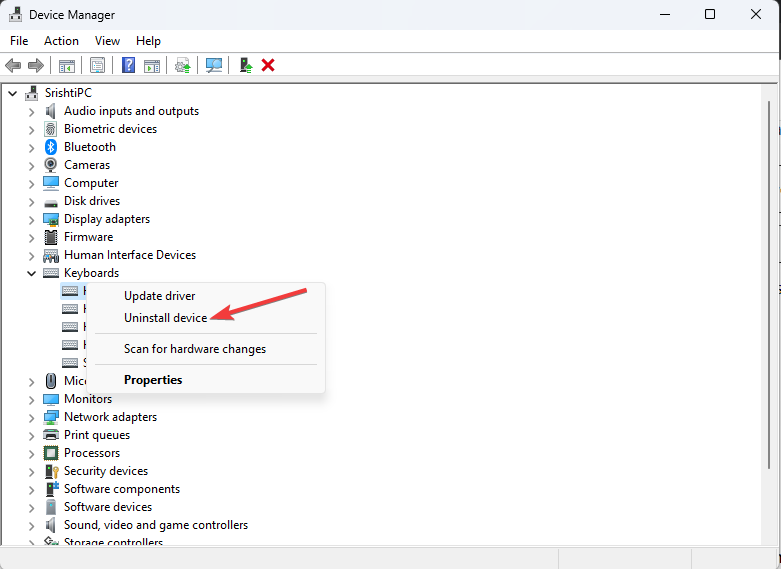Image resolution: width=781 pixels, height=569 pixels.
Task: Expand the Network adapters chevron
Action: [x=31, y=418]
